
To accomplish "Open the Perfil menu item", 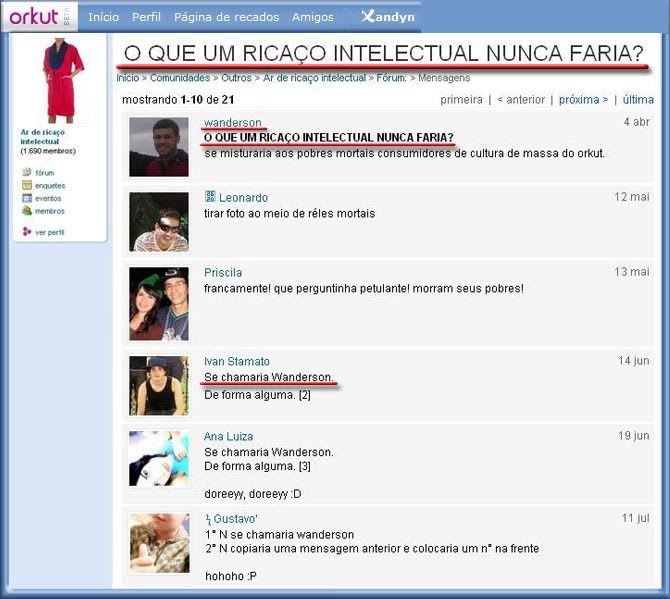I will coord(146,17).
